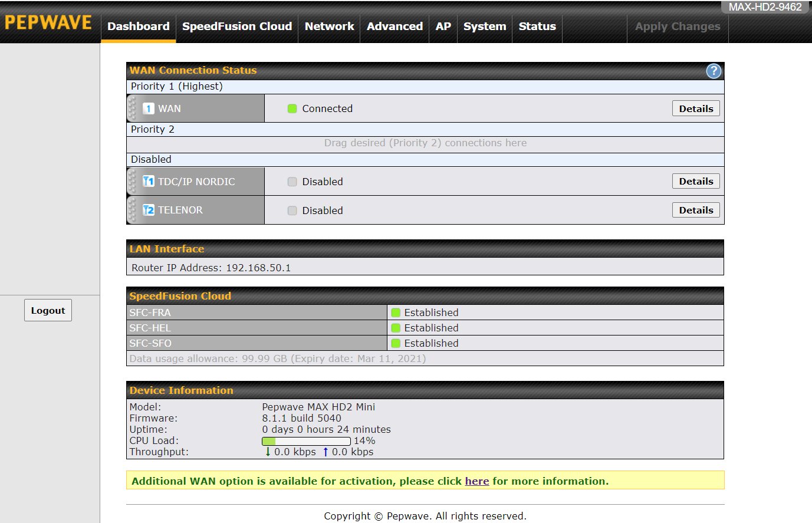812x523 pixels.
Task: Open the Dashboard tab
Action: [139, 27]
